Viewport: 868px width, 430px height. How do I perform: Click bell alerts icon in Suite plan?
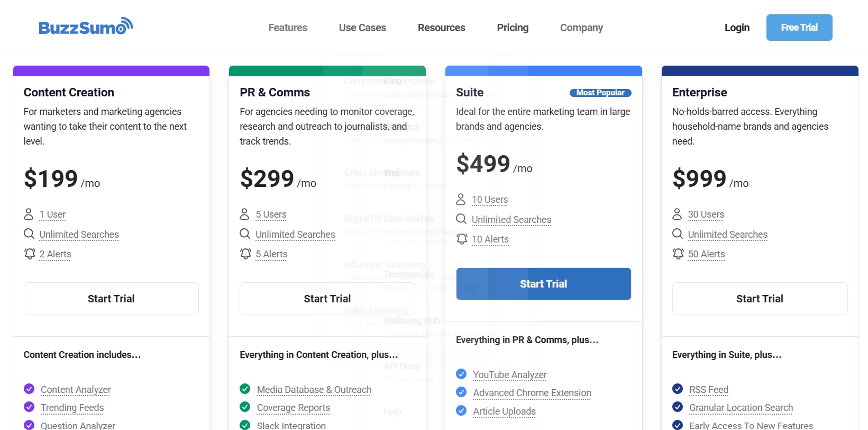coord(462,239)
